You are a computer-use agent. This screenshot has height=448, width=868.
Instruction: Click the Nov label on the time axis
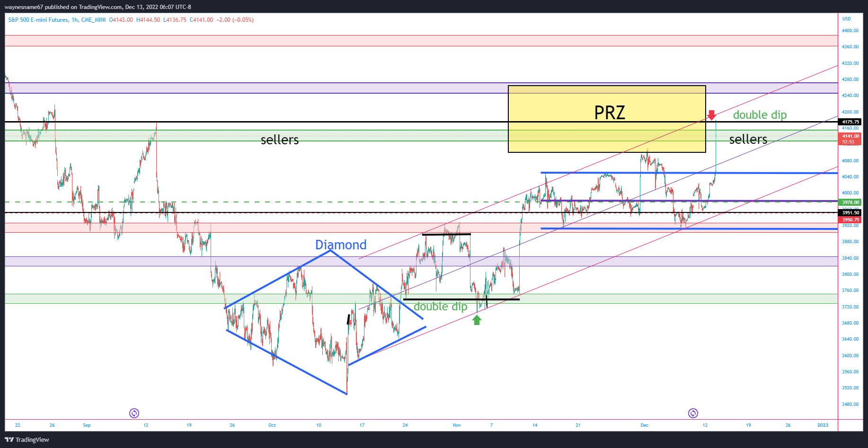pyautogui.click(x=457, y=425)
